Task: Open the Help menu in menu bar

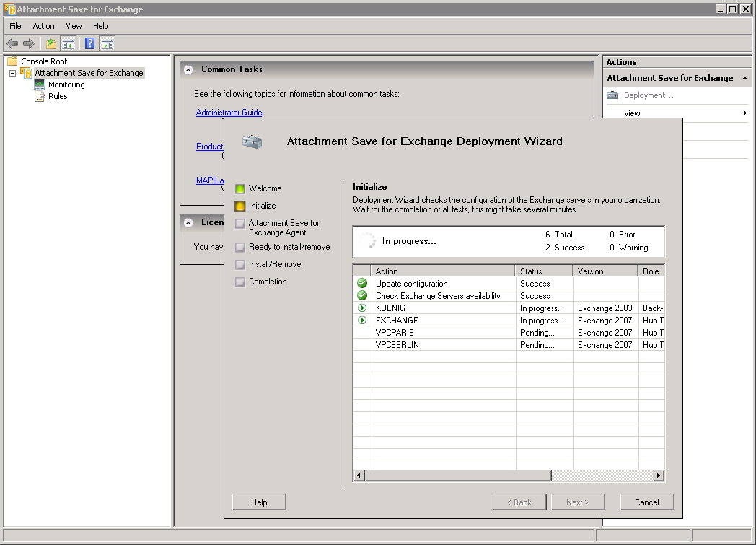Action: point(101,26)
